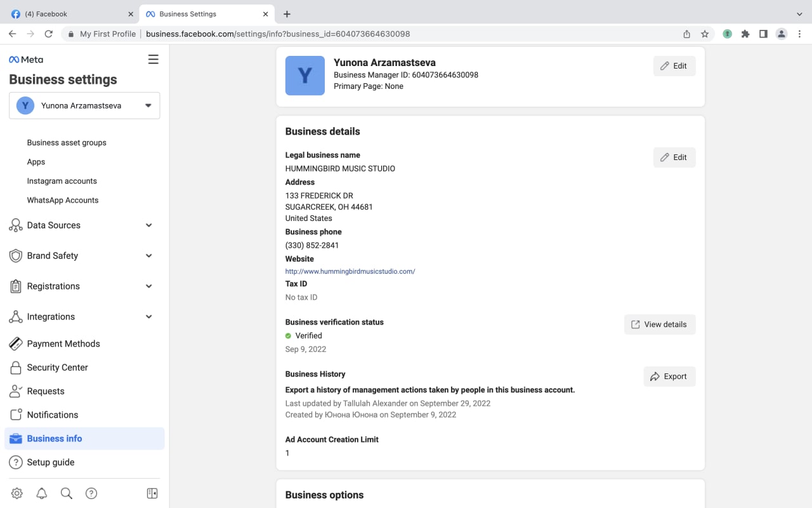The width and height of the screenshot is (812, 508).
Task: Click the My First Profile site chip
Action: 101,34
